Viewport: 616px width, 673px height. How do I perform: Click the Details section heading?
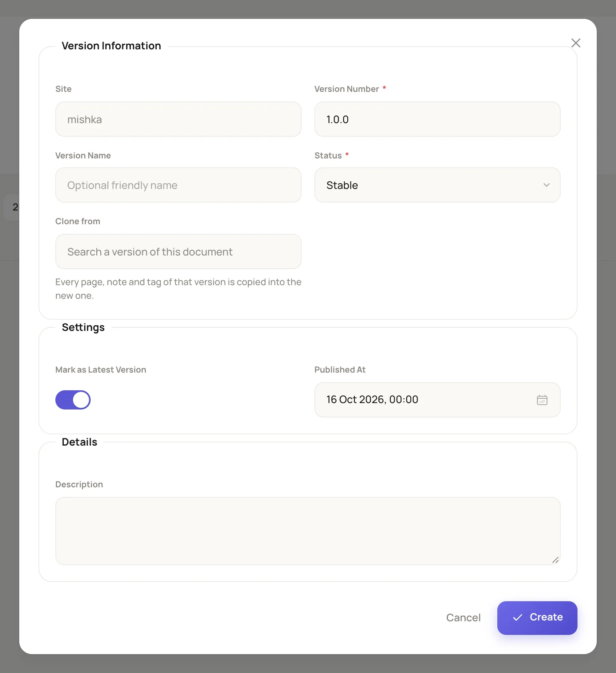79,442
